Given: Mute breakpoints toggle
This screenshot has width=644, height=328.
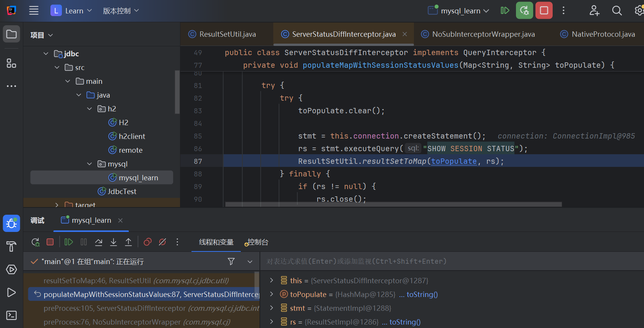Looking at the screenshot, I should click(x=162, y=242).
